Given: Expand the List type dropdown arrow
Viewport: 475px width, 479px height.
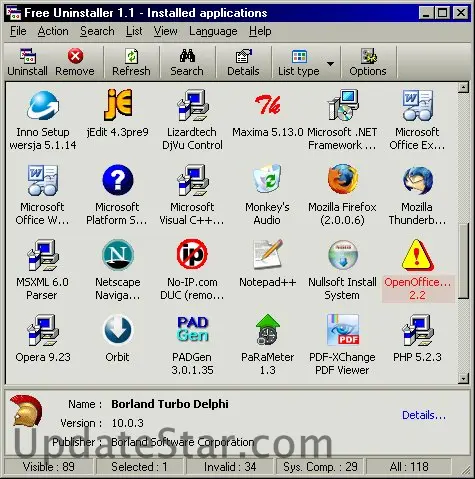Looking at the screenshot, I should [x=330, y=63].
